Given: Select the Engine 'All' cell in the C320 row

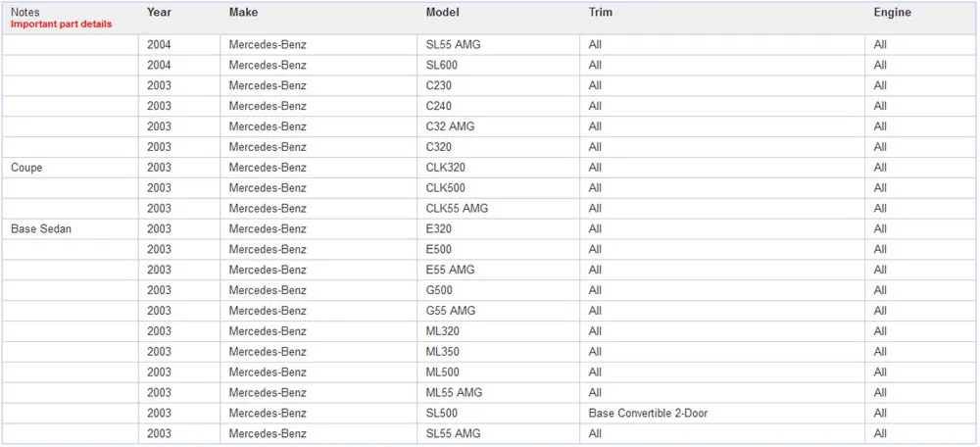Looking at the screenshot, I should [880, 147].
